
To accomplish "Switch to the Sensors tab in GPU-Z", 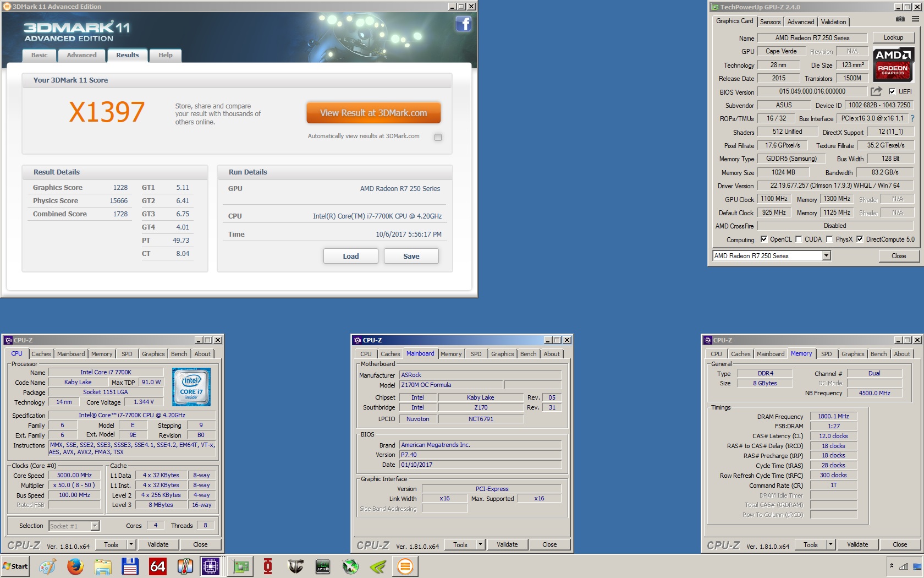I will (770, 22).
